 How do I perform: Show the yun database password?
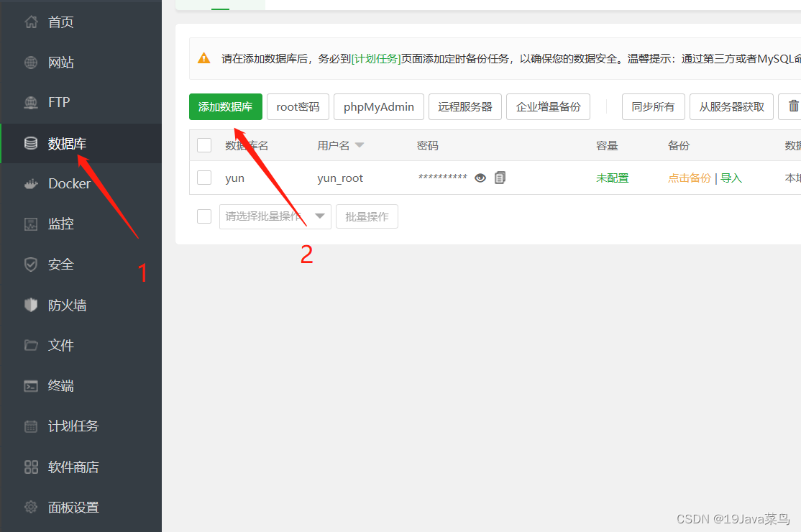480,178
